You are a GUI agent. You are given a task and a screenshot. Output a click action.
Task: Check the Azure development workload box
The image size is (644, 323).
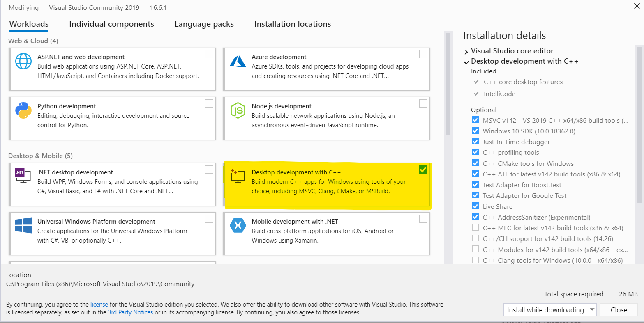click(x=423, y=54)
